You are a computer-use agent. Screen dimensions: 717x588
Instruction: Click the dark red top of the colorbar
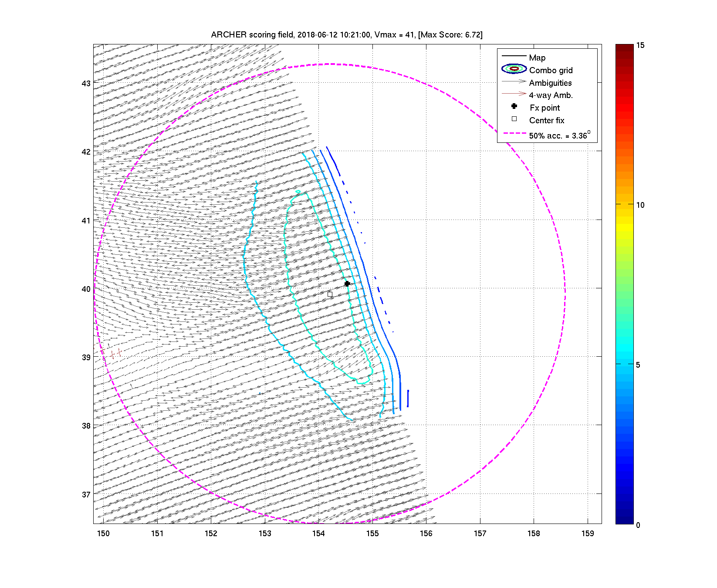(x=624, y=47)
